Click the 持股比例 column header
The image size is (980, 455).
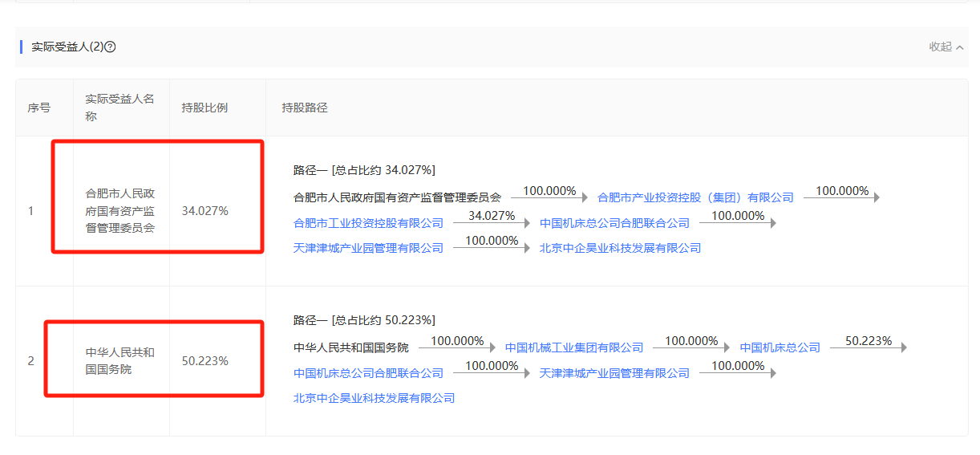click(205, 108)
